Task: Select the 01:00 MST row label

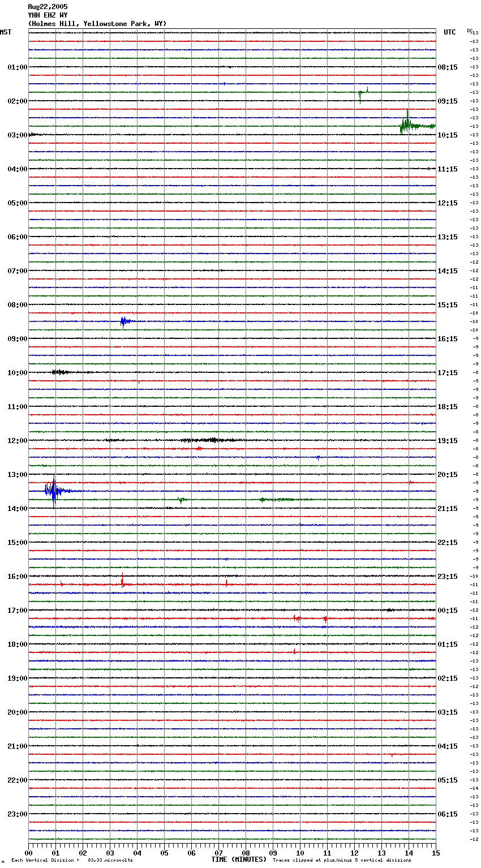Action: click(18, 67)
